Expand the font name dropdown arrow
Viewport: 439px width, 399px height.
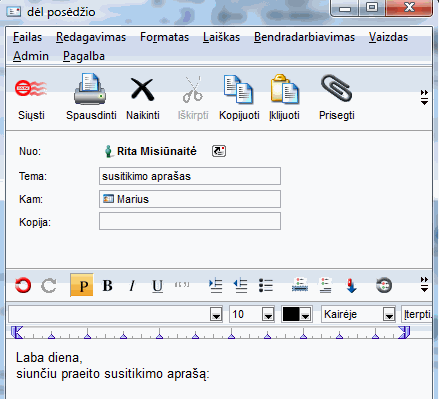pyautogui.click(x=216, y=314)
